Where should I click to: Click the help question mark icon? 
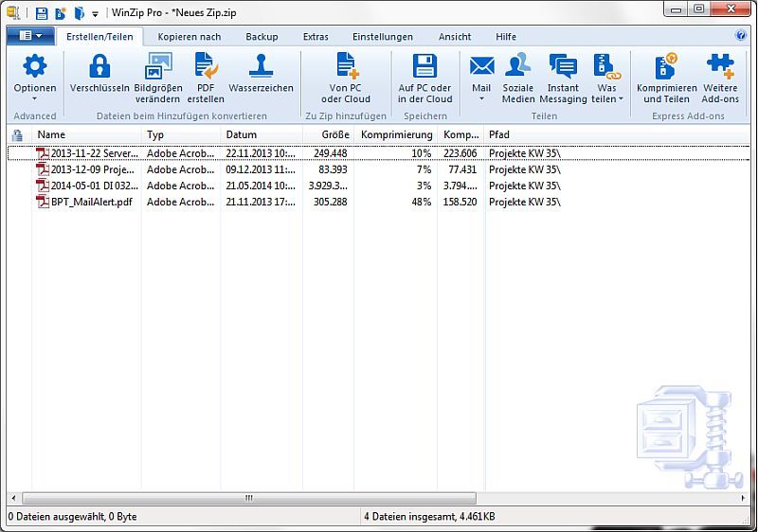click(741, 35)
